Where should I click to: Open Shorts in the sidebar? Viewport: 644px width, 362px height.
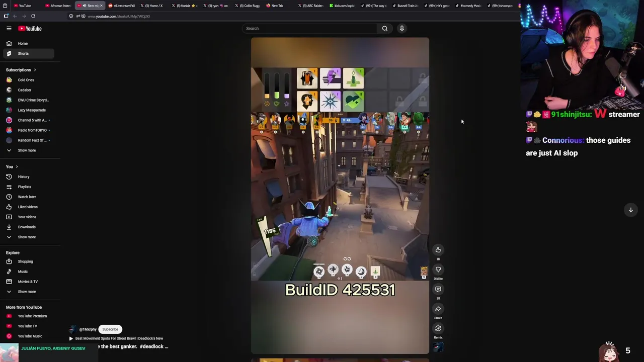(x=29, y=54)
